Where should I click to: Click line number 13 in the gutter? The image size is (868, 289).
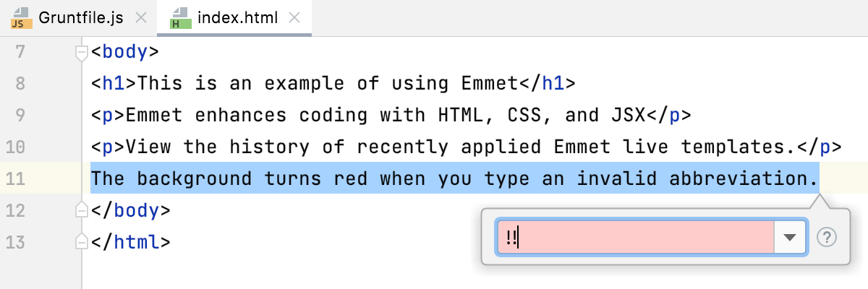(x=15, y=242)
